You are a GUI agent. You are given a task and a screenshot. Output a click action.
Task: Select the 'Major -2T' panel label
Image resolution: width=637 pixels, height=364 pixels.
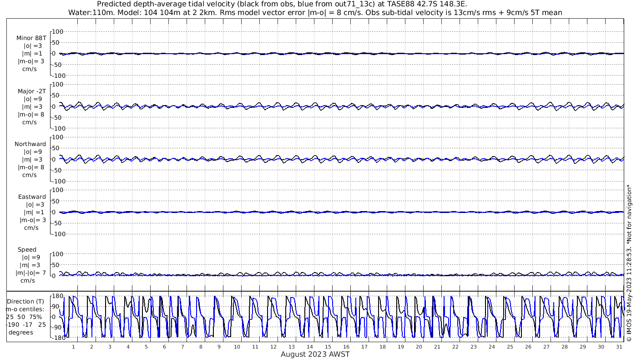coord(31,91)
